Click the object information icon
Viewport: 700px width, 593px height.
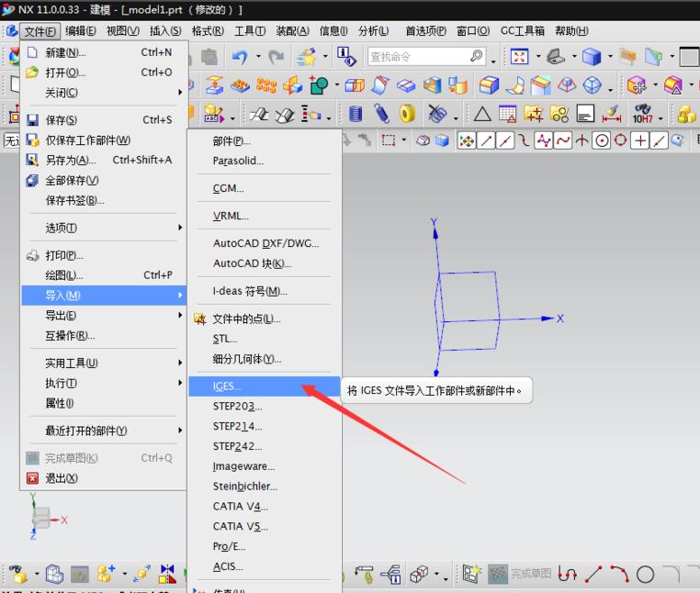pos(346,57)
